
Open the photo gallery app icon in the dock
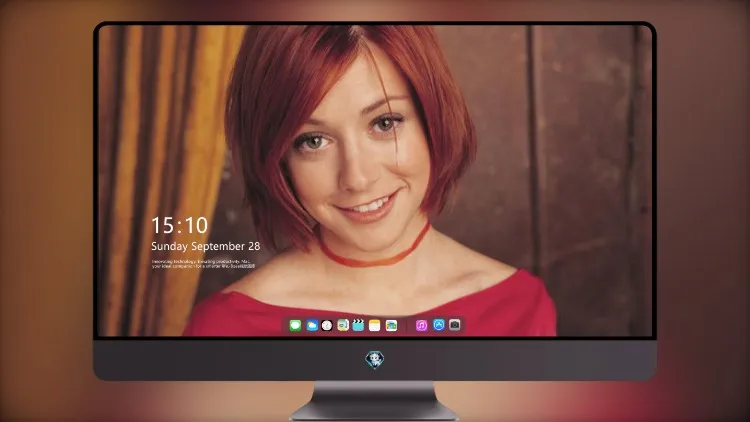tap(391, 325)
